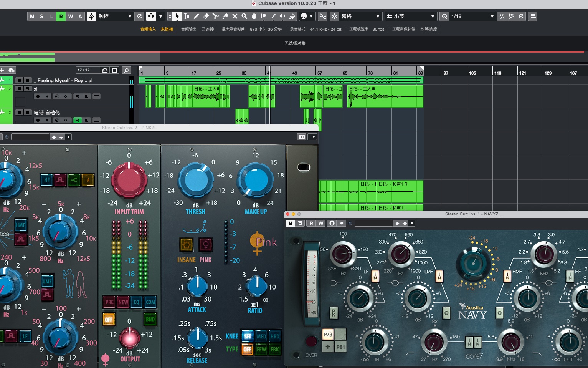Click the INPUT TRIM red knob
The image size is (588, 368).
coord(129,180)
